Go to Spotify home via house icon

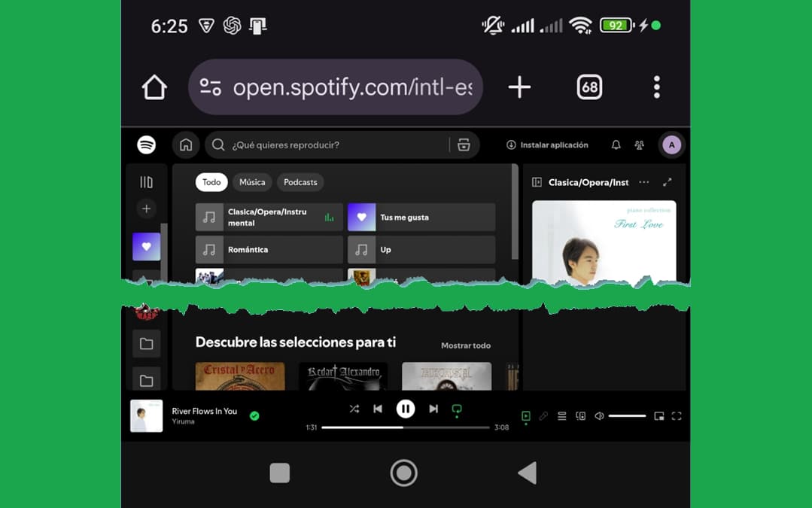(186, 144)
